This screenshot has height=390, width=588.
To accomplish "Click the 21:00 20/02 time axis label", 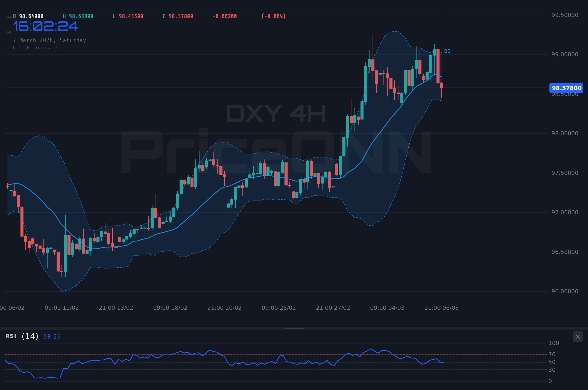I will click(225, 308).
